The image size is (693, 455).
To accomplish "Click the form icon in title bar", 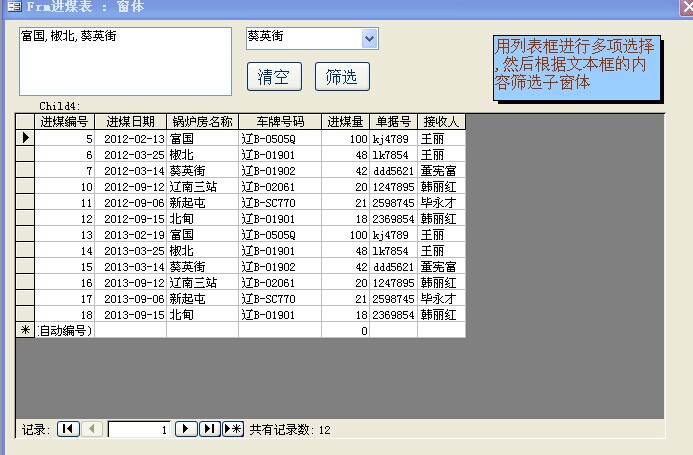I will 13,7.
